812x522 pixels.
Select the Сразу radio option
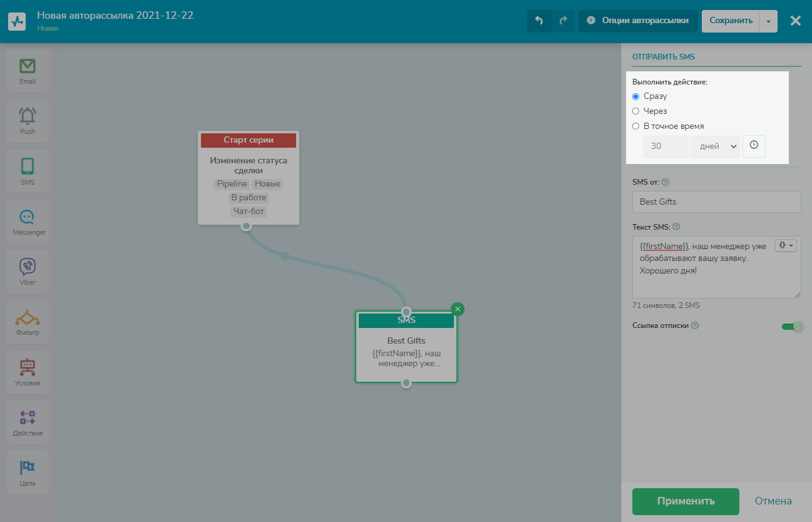[x=636, y=96]
